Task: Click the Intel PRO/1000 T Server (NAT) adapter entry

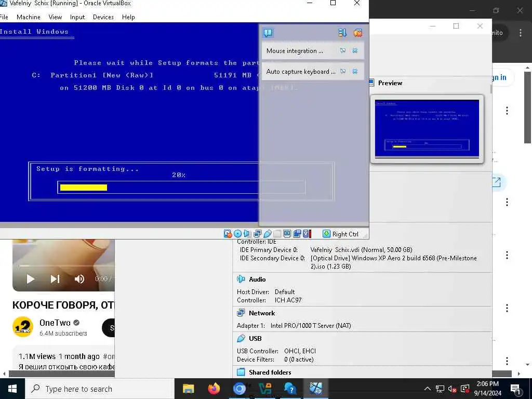Action: click(x=311, y=325)
